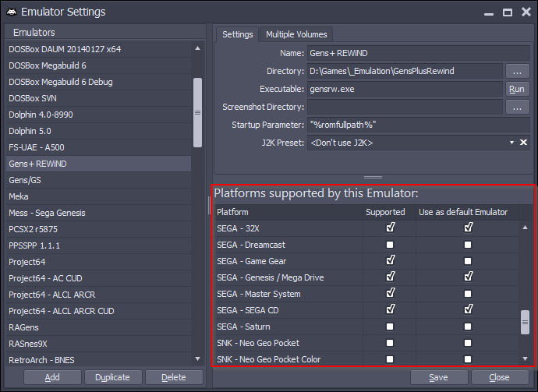Click down arrow of Platforms list scrollbar
538x392 pixels.
click(x=525, y=358)
